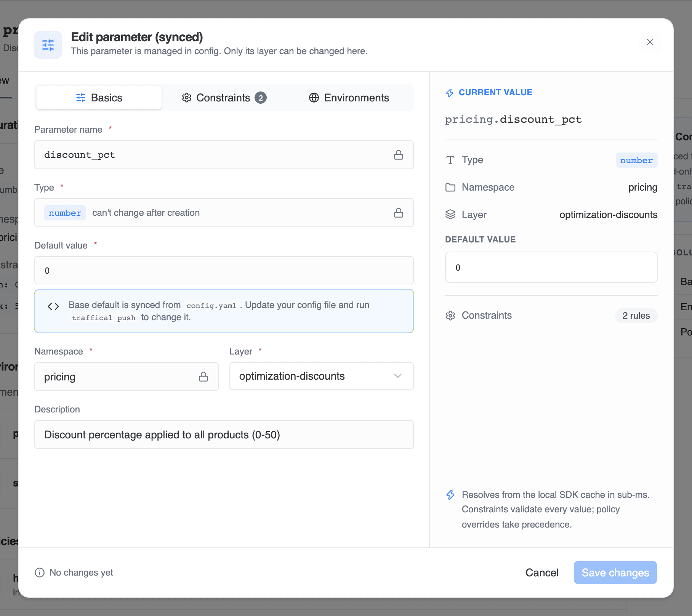
Task: Click the Constraints tab count badge
Action: tap(261, 98)
